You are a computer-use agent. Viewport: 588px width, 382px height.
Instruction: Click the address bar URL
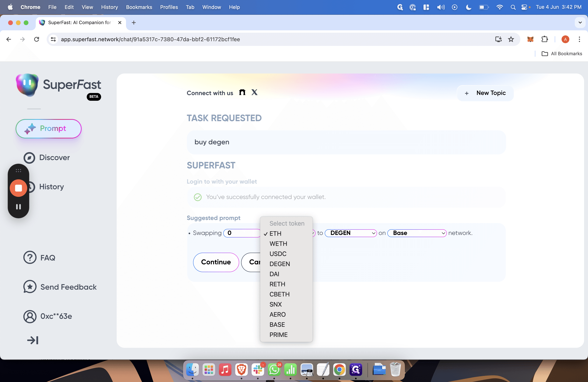150,39
